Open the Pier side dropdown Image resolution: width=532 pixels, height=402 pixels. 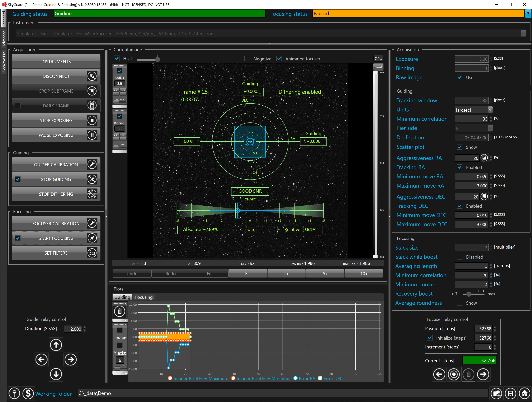coord(490,128)
